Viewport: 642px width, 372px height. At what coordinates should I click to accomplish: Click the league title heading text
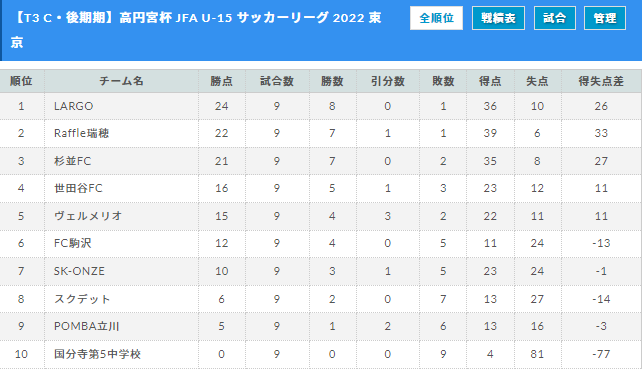(x=196, y=30)
